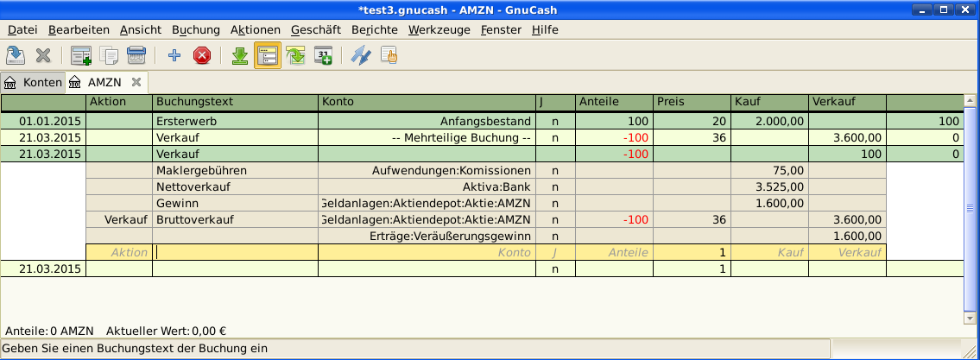Close the AMZN tab

pyautogui.click(x=136, y=83)
